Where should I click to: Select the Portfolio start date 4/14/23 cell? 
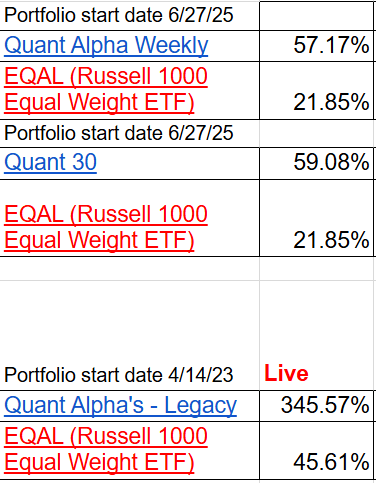130,335
